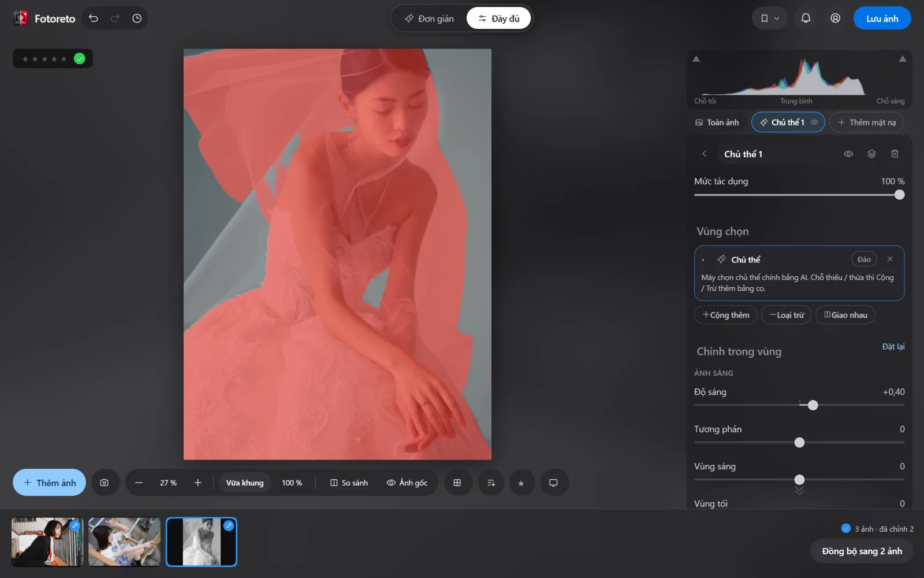Delete the Chủ thể 1 mask
Viewport: 924px width, 578px height.
tap(895, 154)
